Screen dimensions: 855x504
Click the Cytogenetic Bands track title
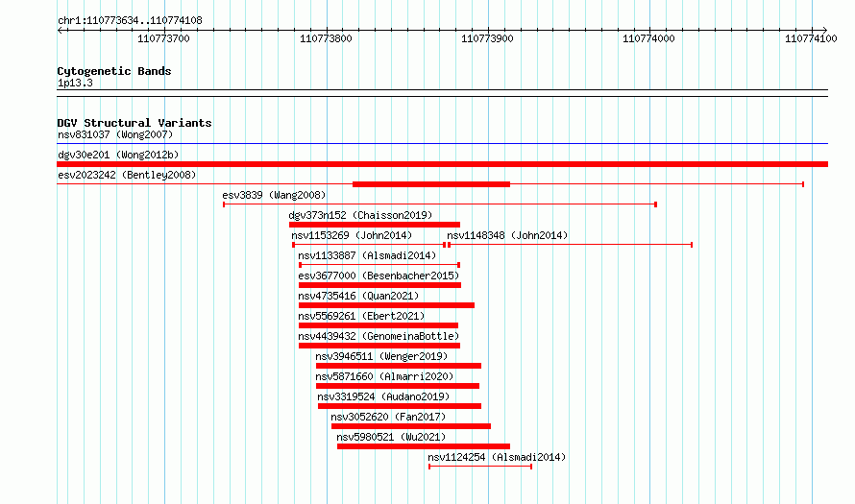(x=114, y=71)
